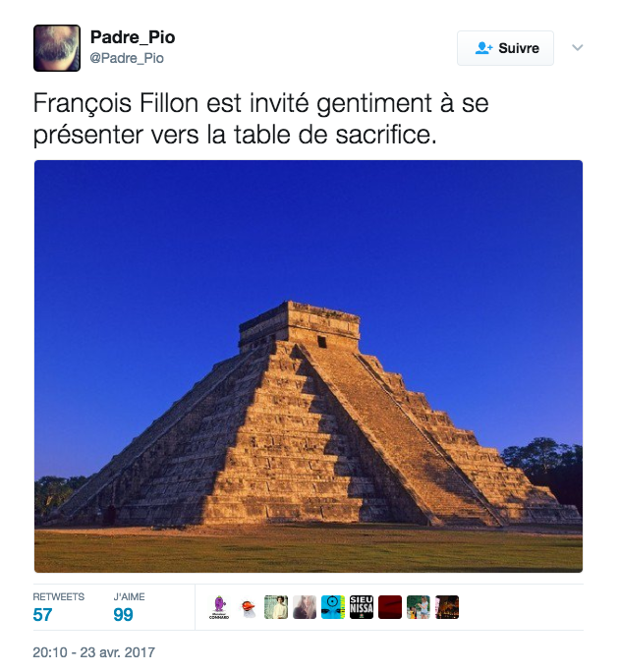
Task: Open the 20:10 - 23 avr. 2017 timestamp
Action: point(94,652)
